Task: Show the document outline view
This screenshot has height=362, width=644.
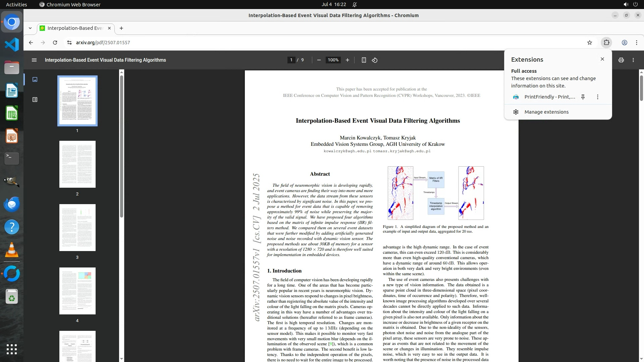Action: click(35, 100)
